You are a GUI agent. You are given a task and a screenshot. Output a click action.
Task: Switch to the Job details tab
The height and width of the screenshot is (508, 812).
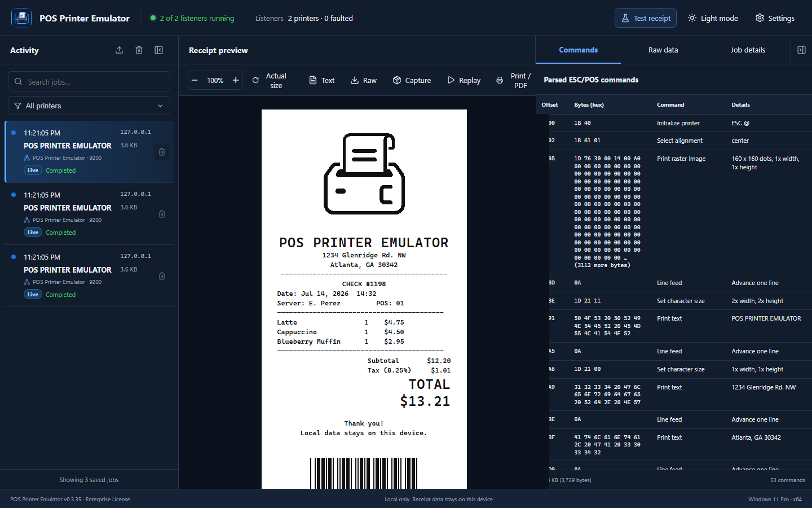tap(748, 50)
